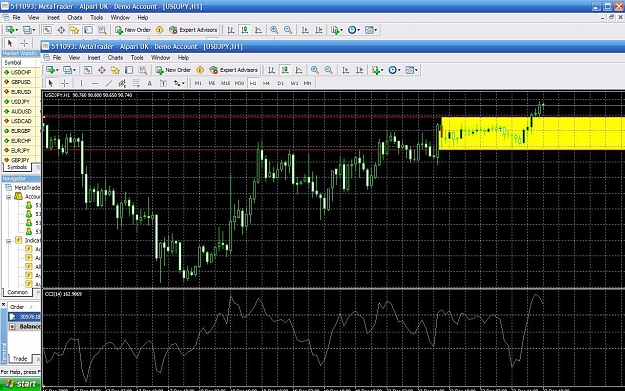This screenshot has height=391, width=625.
Task: Open Periods clock dropdown in back window
Action: pos(354,30)
